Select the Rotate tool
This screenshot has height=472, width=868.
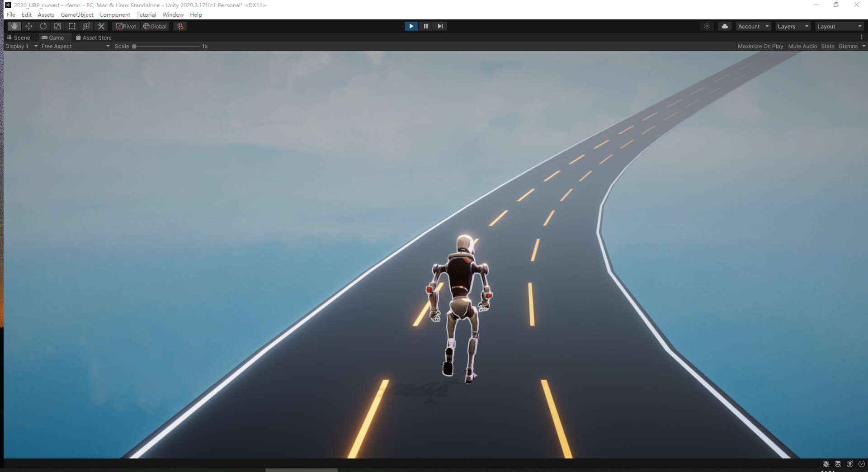click(x=43, y=26)
